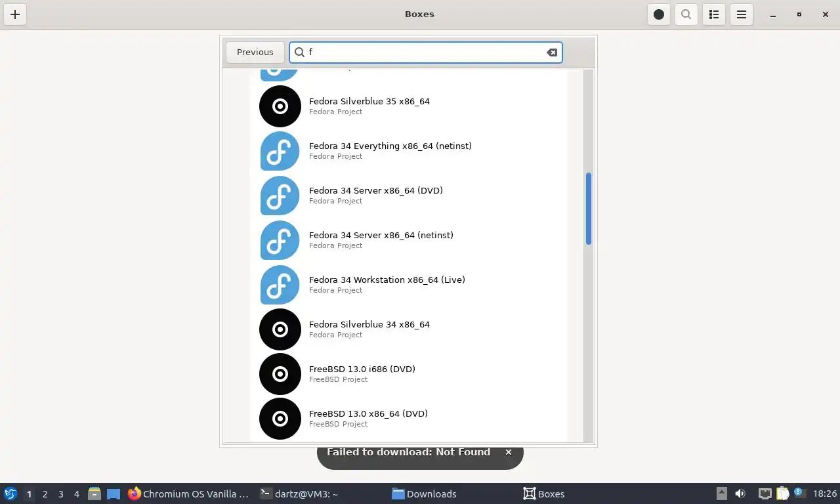The image size is (840, 504).
Task: Go back with the Previous button
Action: pyautogui.click(x=255, y=52)
